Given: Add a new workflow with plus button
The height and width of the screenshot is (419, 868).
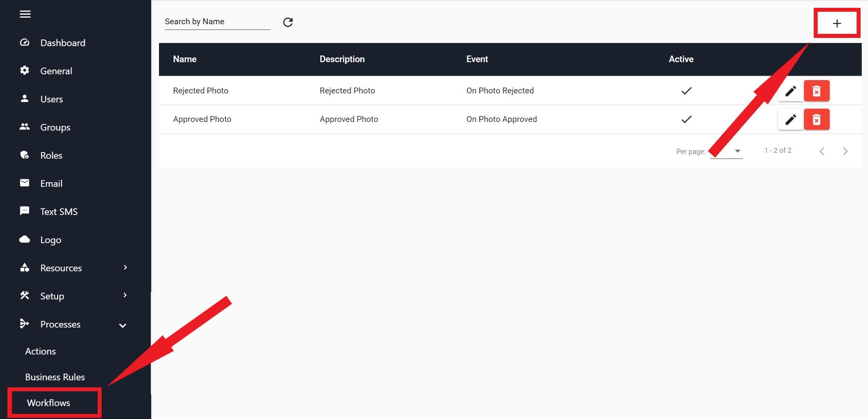Looking at the screenshot, I should tap(837, 23).
